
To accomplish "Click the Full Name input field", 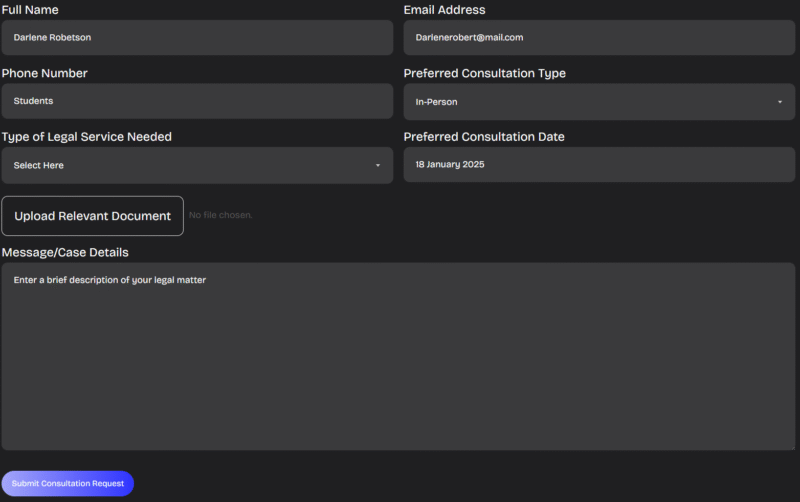I will point(197,38).
